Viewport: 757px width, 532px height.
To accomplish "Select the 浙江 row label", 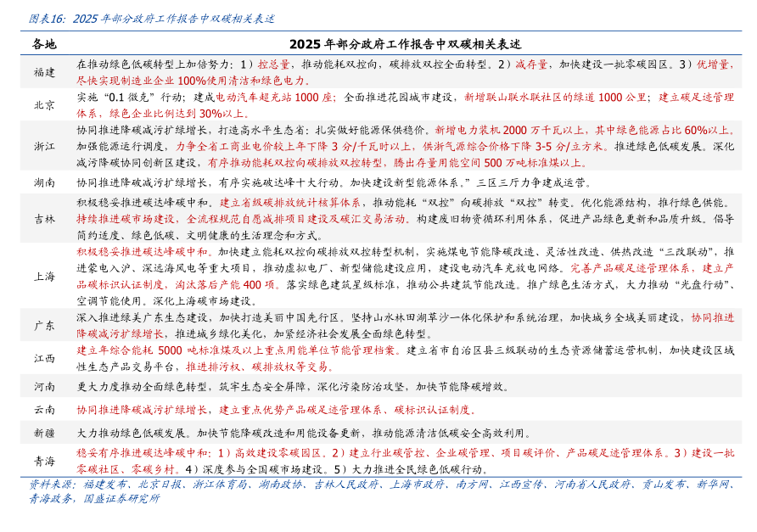I will [44, 146].
